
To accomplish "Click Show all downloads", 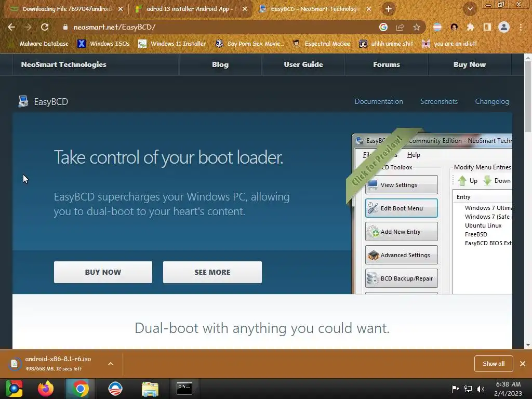I will 494,364.
